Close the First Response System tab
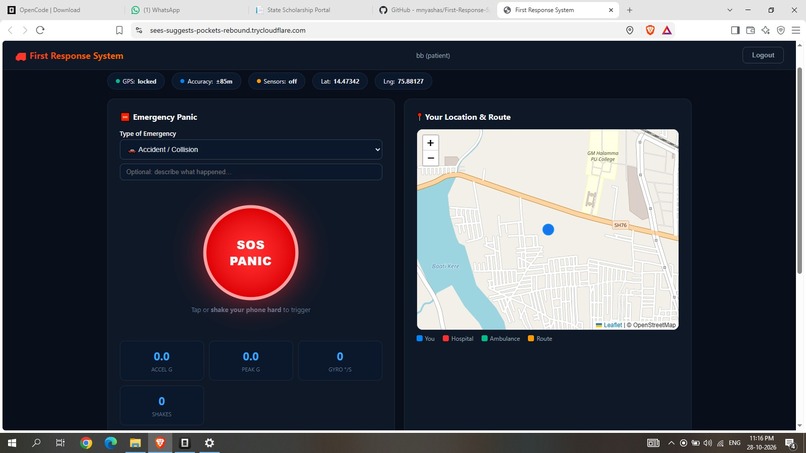The height and width of the screenshot is (453, 806). (611, 10)
